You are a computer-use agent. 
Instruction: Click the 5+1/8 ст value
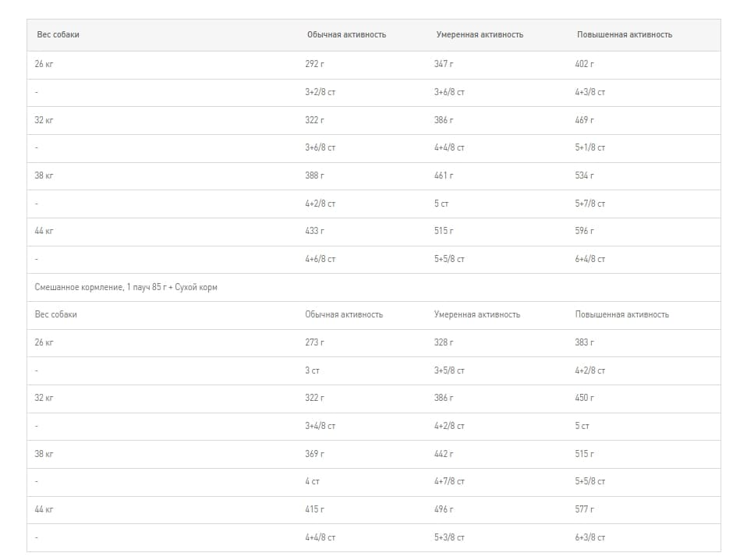click(x=590, y=147)
